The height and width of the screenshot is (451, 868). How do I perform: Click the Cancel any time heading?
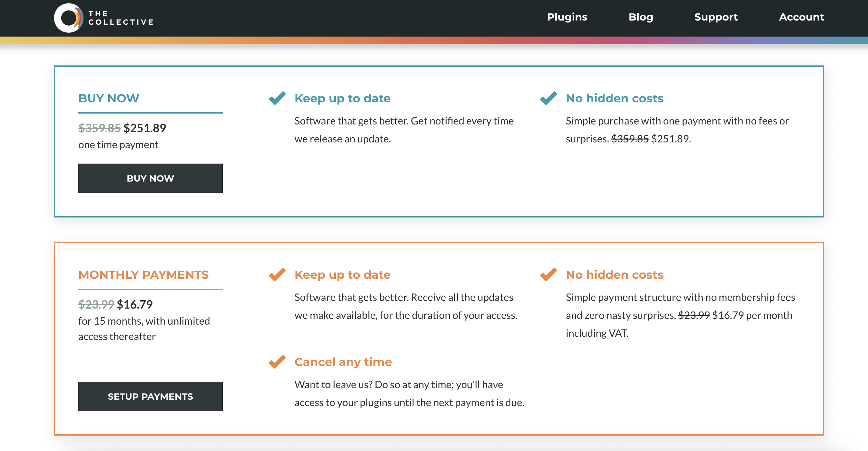(343, 362)
